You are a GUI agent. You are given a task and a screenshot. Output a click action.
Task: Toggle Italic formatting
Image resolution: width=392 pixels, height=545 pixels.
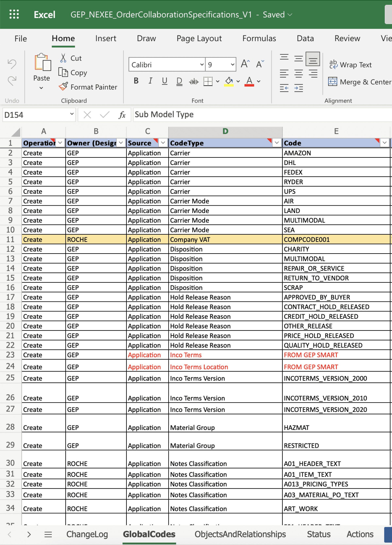point(150,81)
